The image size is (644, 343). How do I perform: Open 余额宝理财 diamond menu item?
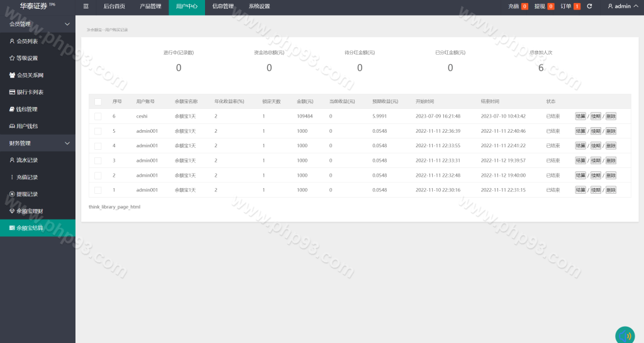pos(29,211)
